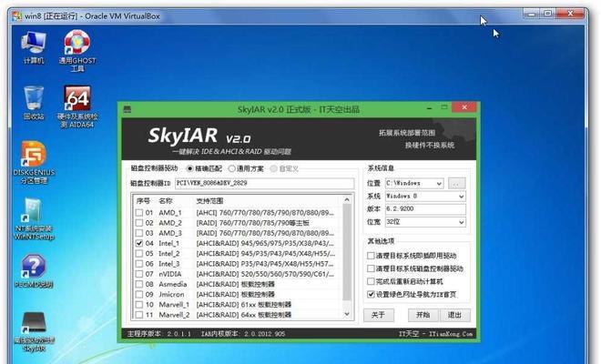The width and height of the screenshot is (601, 364).
Task: Click the browse '...' button beside 位置
Action: 456,184
